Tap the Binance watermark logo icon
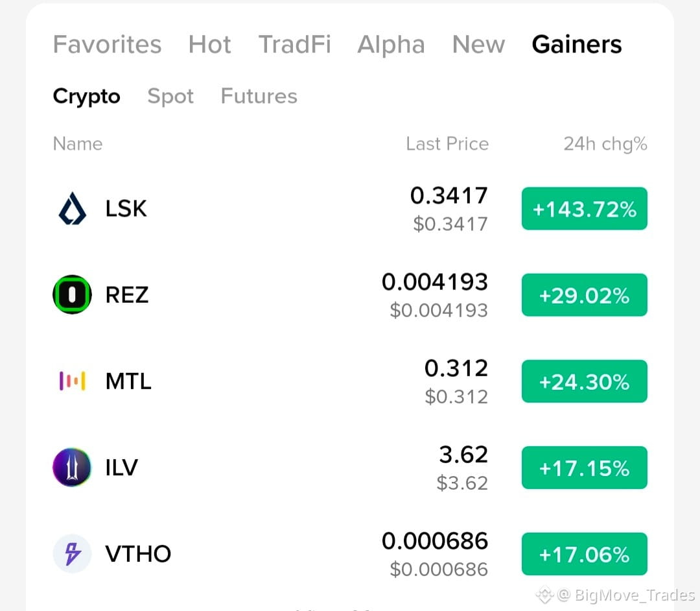The width and height of the screenshot is (700, 611). click(545, 595)
